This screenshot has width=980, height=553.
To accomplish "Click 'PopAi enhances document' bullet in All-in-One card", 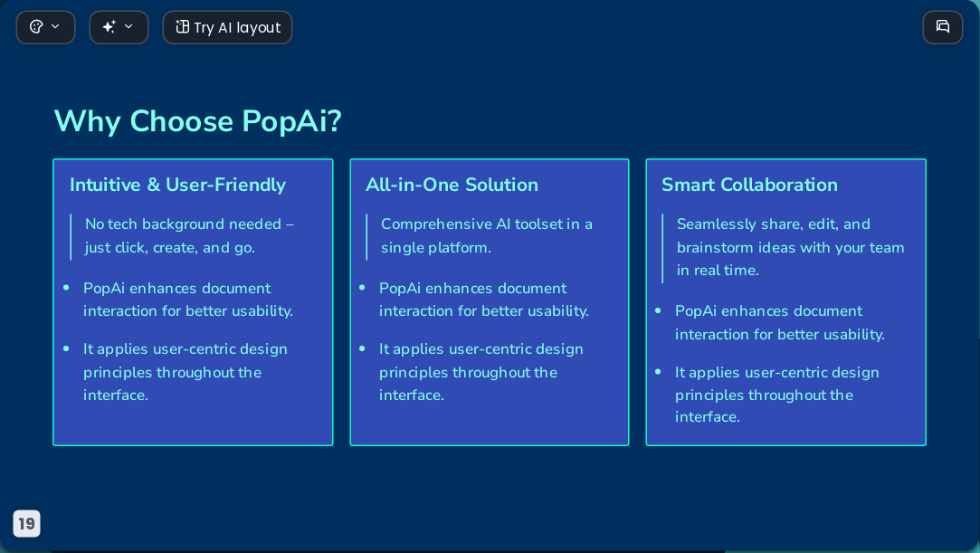I will (x=484, y=300).
